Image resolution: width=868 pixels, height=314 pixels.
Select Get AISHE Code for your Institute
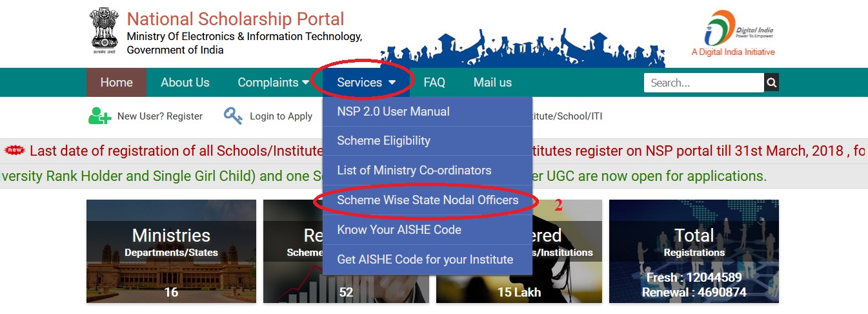click(427, 260)
